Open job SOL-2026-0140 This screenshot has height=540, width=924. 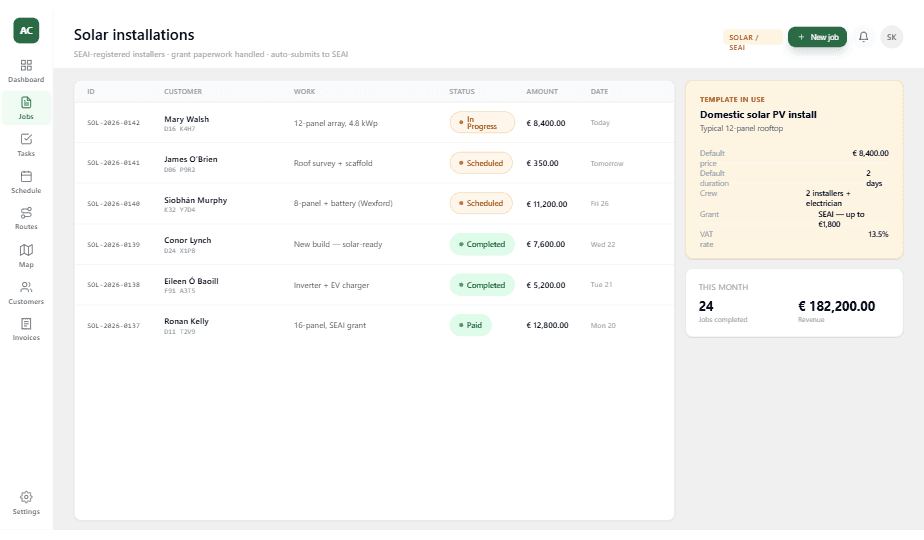(114, 203)
